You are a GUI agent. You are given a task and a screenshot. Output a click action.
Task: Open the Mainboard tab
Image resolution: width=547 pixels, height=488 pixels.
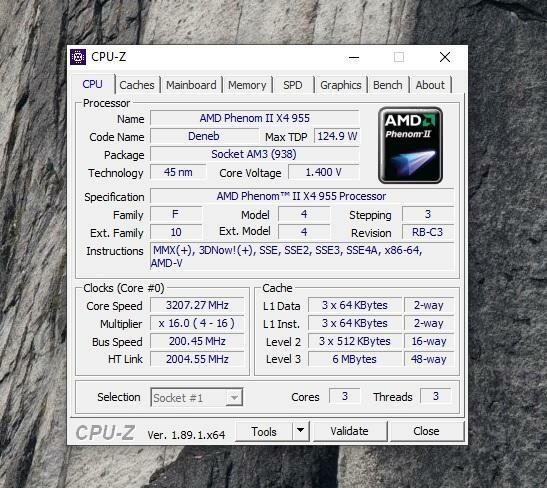click(191, 85)
